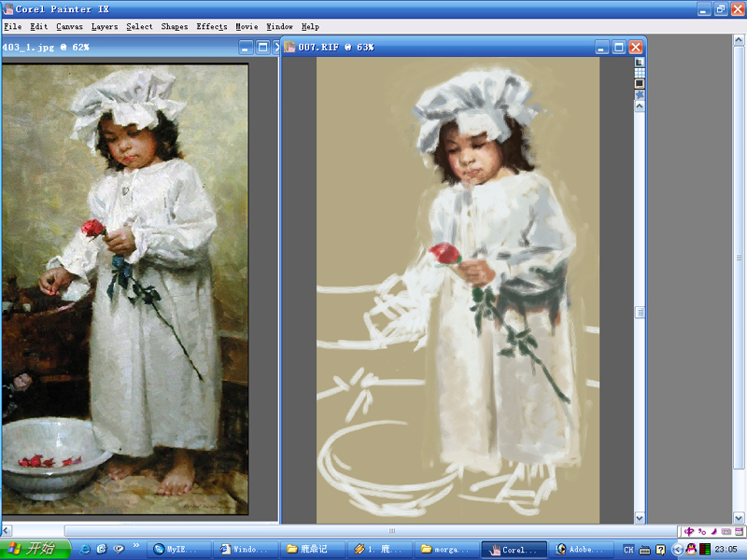Viewport: 747px width, 560px height.
Task: Open the Windows Start menu (开始)
Action: [35, 549]
